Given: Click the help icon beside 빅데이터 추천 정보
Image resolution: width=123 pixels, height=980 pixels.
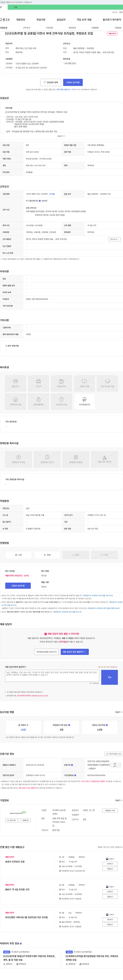Looking at the screenshot, I should coord(21,943).
